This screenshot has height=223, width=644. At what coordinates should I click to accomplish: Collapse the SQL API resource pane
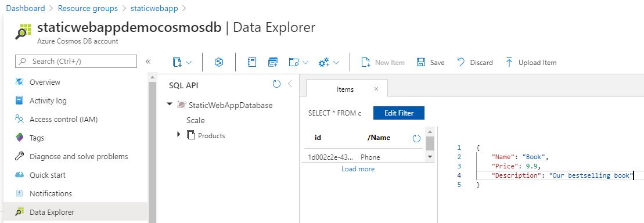[x=290, y=84]
